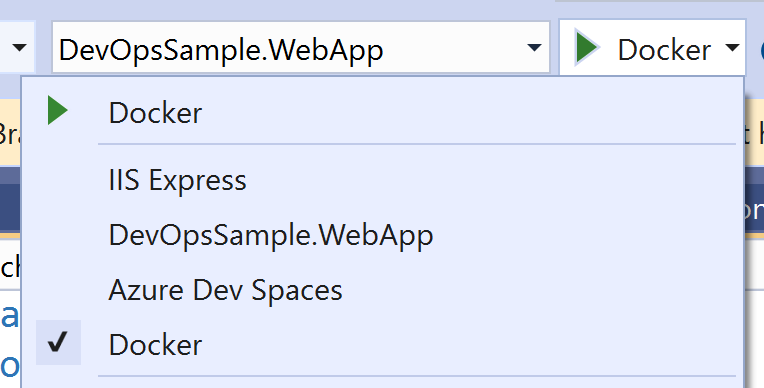
Task: Click the green play icon on the toolbar Docker button
Action: click(x=587, y=47)
